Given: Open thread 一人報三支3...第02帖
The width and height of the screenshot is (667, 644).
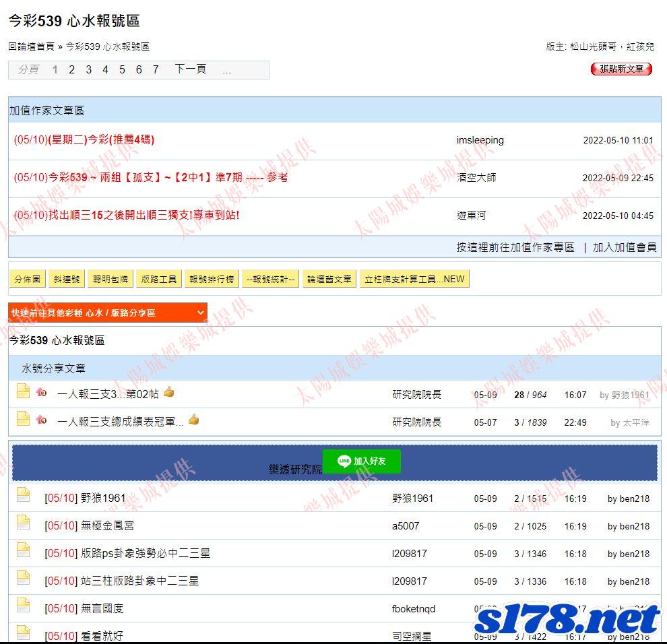Looking at the screenshot, I should (108, 394).
